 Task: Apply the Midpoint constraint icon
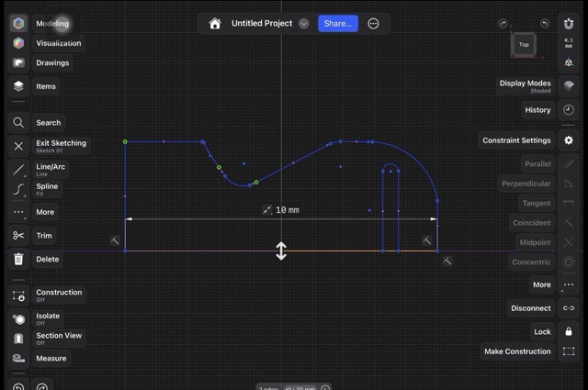click(x=569, y=242)
